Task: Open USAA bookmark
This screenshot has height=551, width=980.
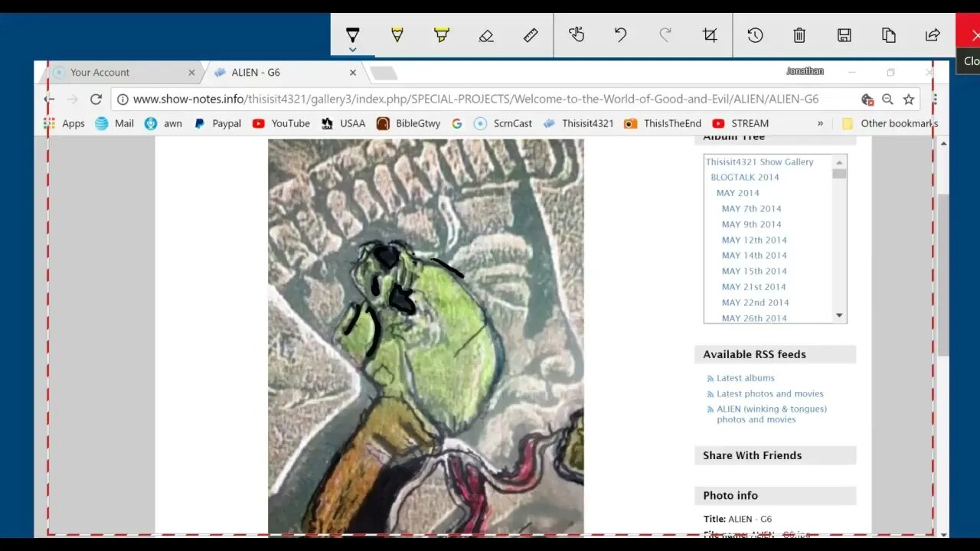Action: click(343, 123)
